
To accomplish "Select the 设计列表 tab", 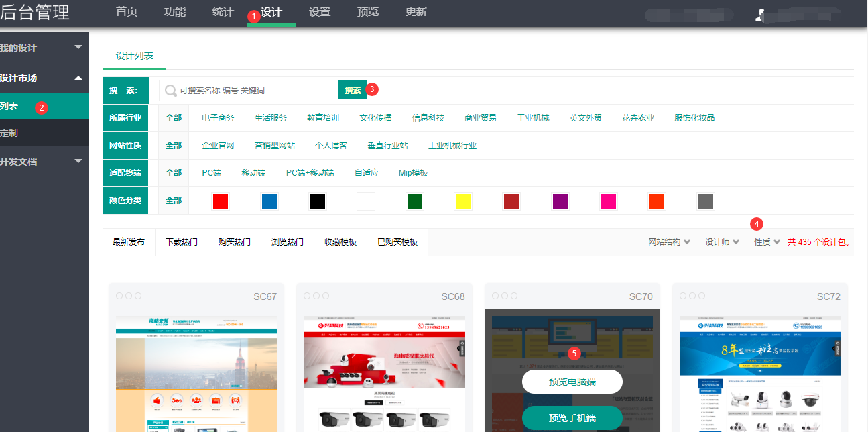I will [134, 56].
